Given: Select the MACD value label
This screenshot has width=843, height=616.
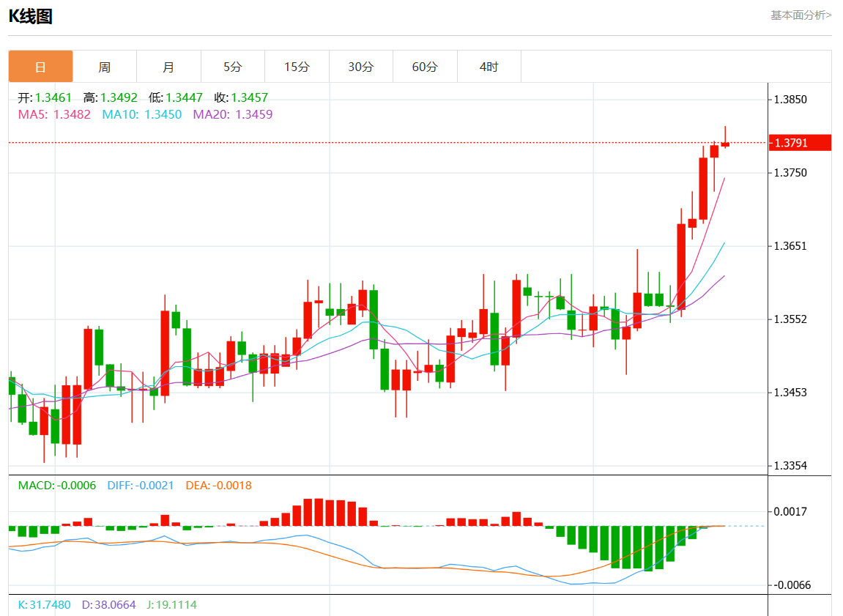Looking at the screenshot, I should point(57,485).
